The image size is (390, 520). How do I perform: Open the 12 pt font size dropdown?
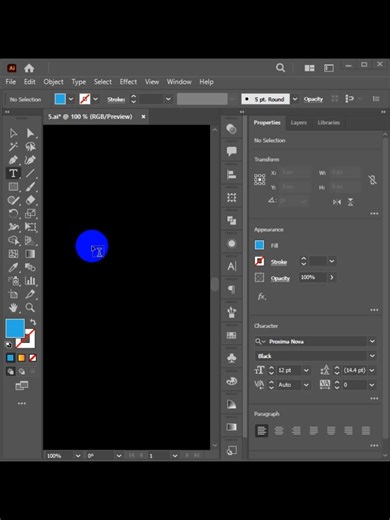[306, 370]
